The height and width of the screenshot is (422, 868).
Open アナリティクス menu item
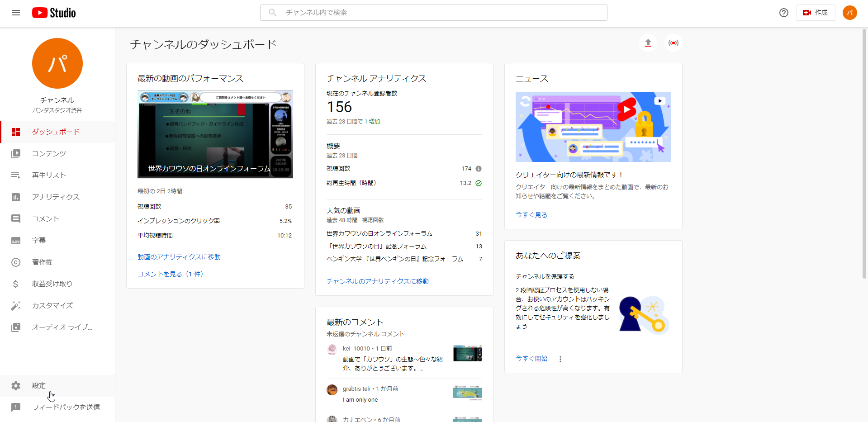57,197
